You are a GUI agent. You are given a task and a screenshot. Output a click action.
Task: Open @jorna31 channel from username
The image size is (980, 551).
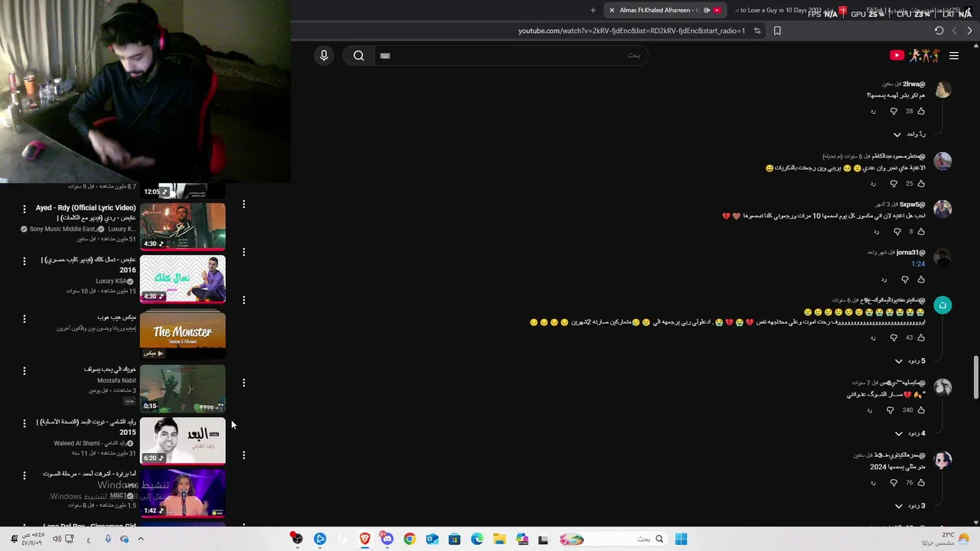[x=910, y=253]
